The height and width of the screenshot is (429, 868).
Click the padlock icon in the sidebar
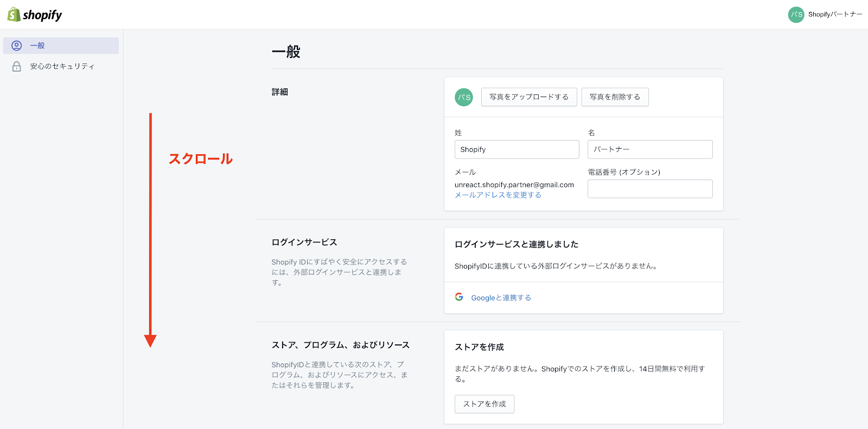(17, 66)
